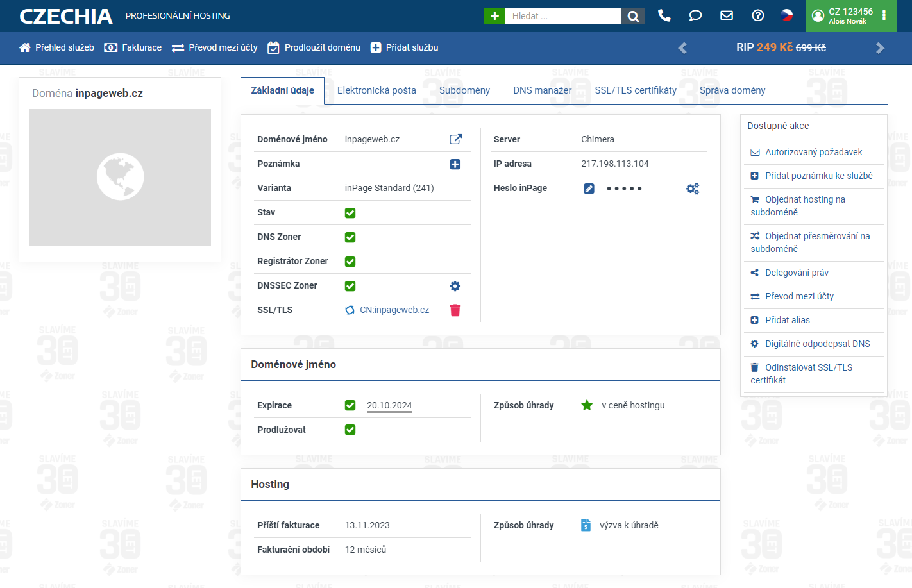The image size is (912, 588).
Task: Open phone contact icon in header
Action: coord(664,15)
